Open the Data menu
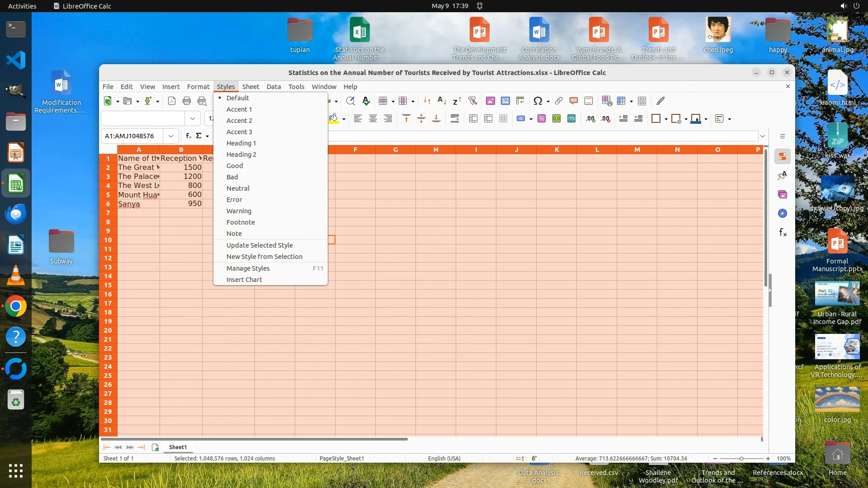Image resolution: width=868 pixels, height=488 pixels. point(274,86)
